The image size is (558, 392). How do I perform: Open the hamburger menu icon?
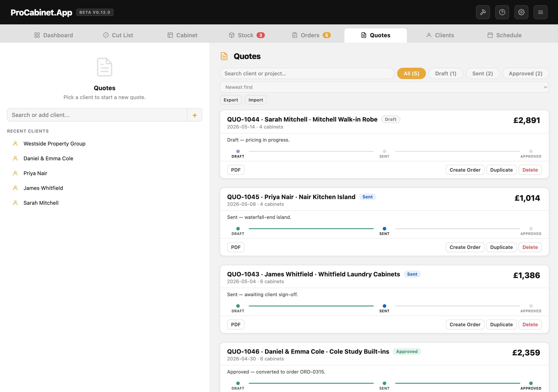(541, 12)
